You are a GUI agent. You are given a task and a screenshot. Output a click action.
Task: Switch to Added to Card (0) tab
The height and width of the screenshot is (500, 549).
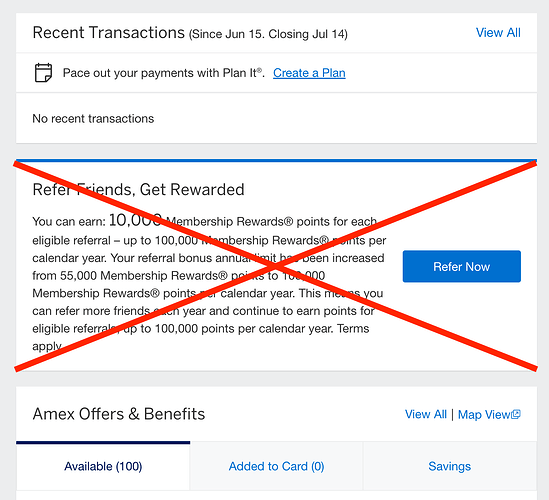[x=276, y=466]
